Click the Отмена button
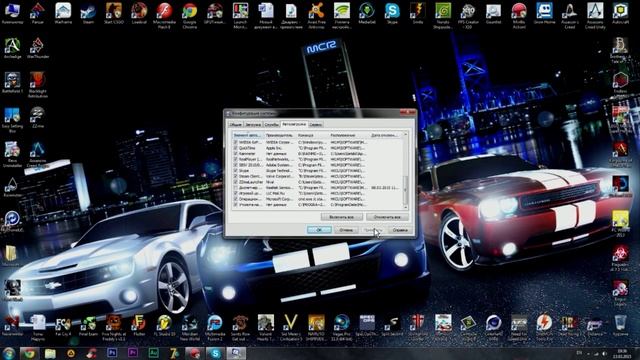Image resolution: width=640 pixels, height=360 pixels. (346, 230)
